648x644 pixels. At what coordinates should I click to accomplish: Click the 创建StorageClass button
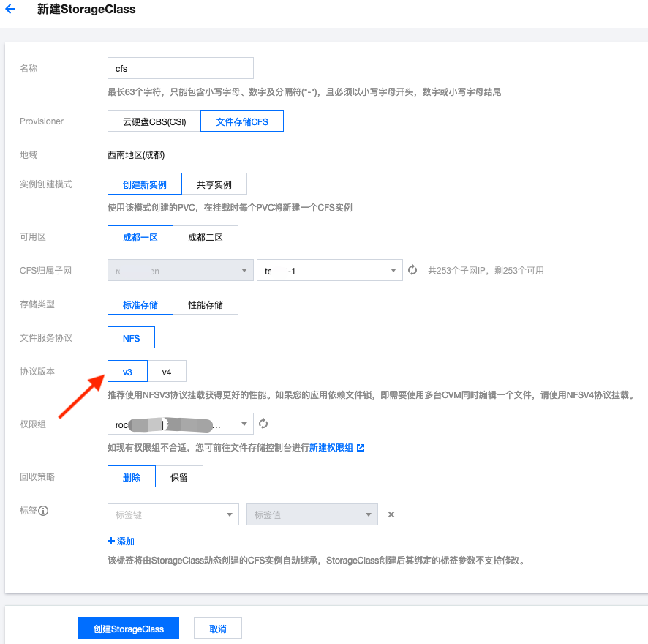coord(128,627)
